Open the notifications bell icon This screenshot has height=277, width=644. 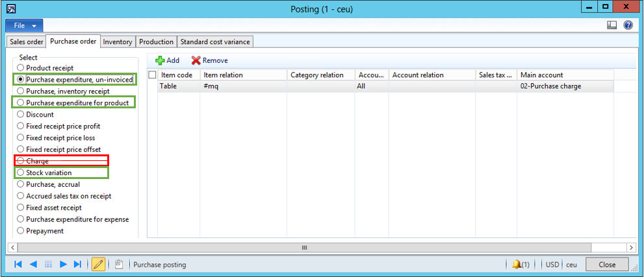pos(521,265)
